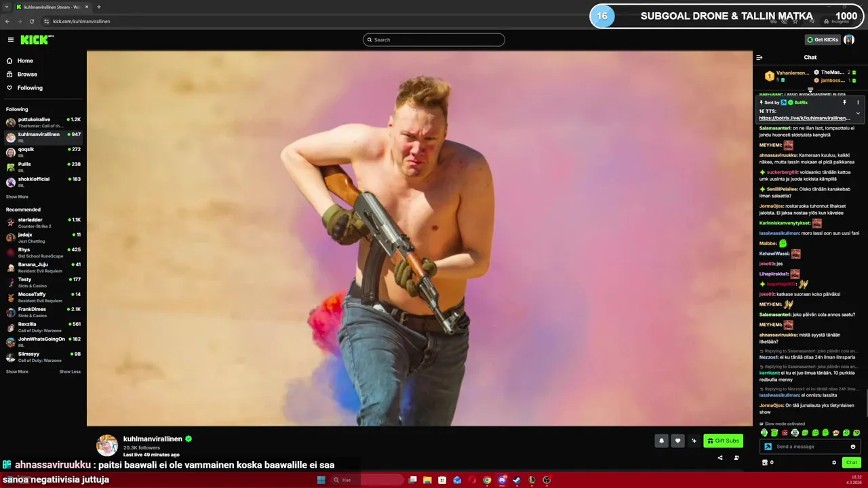Image resolution: width=868 pixels, height=488 pixels.
Task: Click the browser back arrow
Action: click(7, 21)
